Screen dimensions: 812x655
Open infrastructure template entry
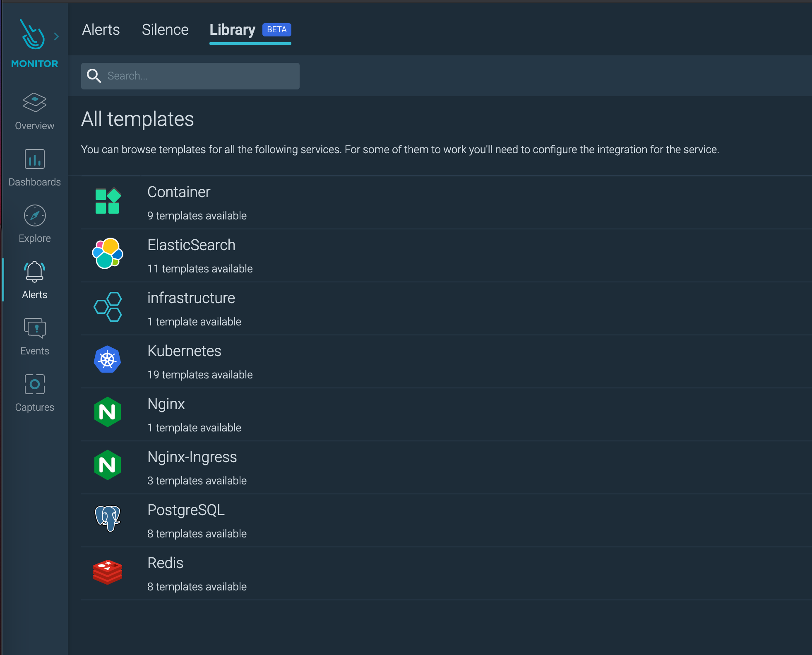coord(191,299)
